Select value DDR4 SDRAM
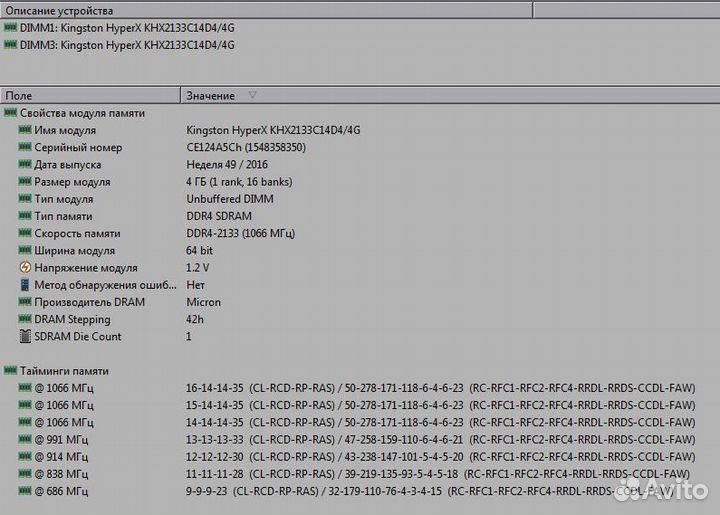The width and height of the screenshot is (720, 515). 219,216
